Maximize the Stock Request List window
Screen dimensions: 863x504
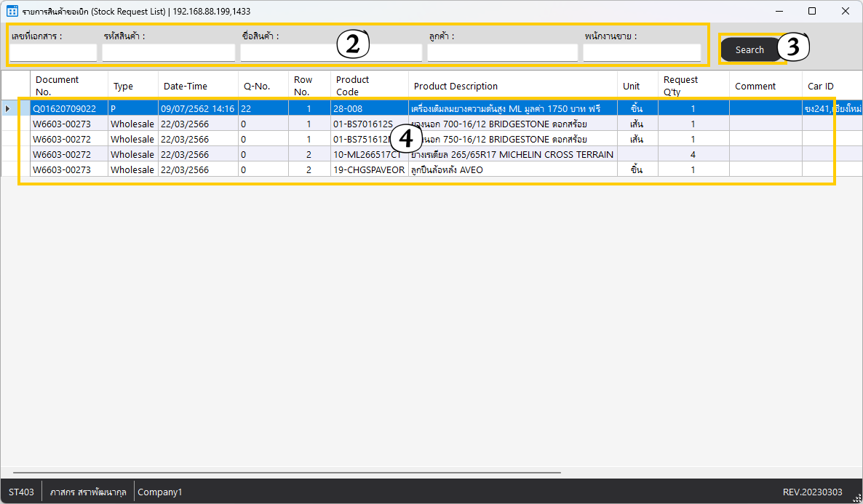pyautogui.click(x=812, y=11)
